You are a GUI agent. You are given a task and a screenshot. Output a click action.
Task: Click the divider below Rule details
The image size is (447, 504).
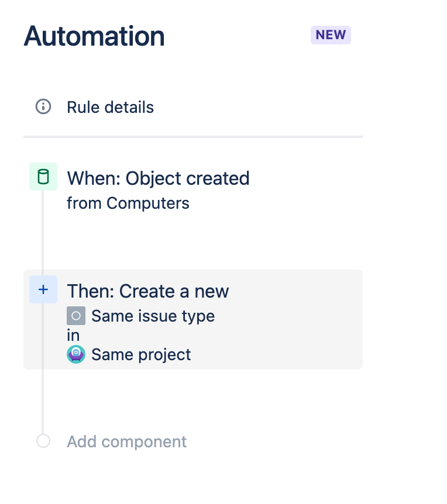click(193, 136)
